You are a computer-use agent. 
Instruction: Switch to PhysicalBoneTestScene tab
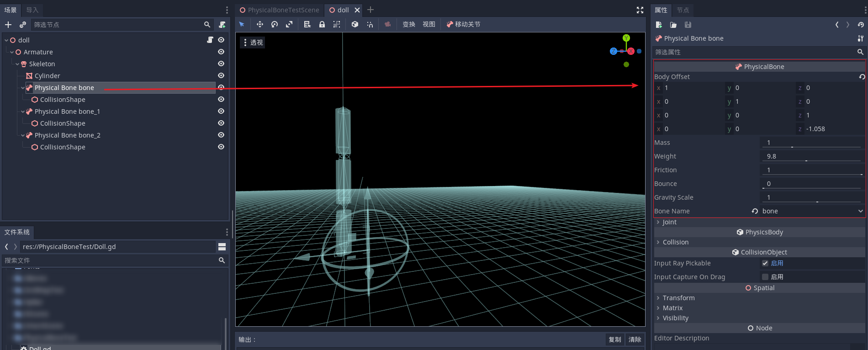[279, 10]
